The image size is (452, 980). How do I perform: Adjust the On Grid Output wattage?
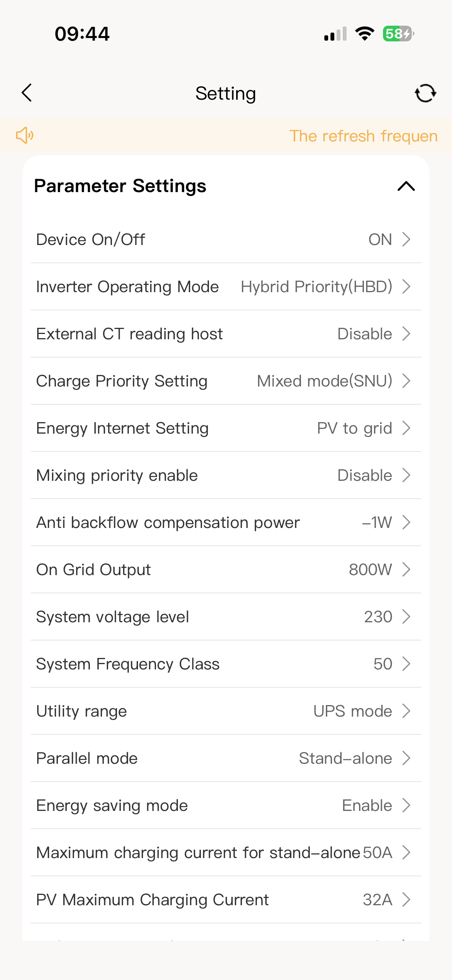point(225,569)
